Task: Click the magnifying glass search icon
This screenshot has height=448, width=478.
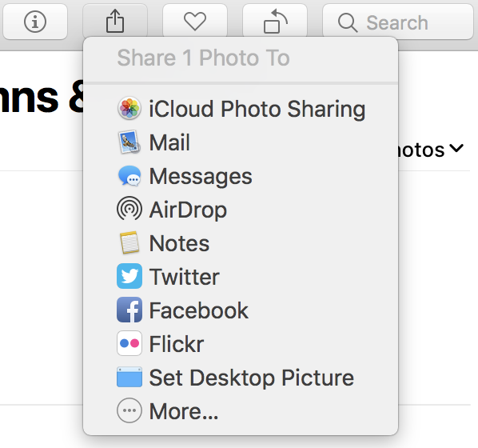Action: pos(348,22)
